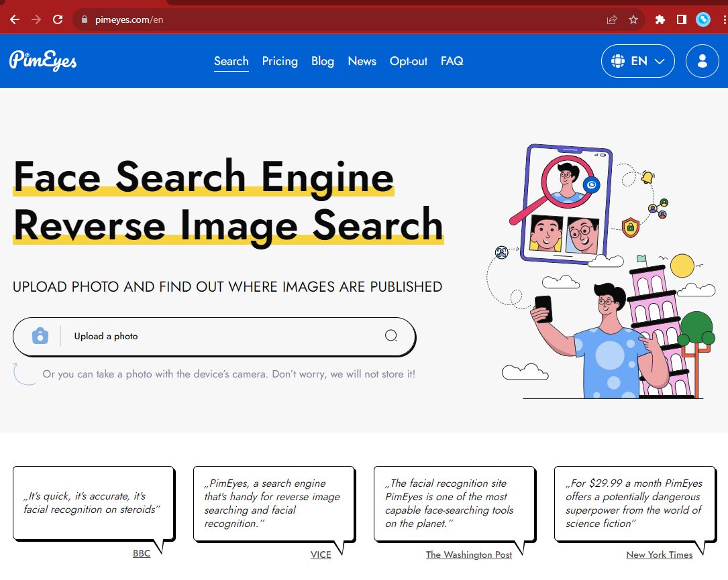The height and width of the screenshot is (580, 728).
Task: Click the hero illustration of man with phone
Action: 602,272
